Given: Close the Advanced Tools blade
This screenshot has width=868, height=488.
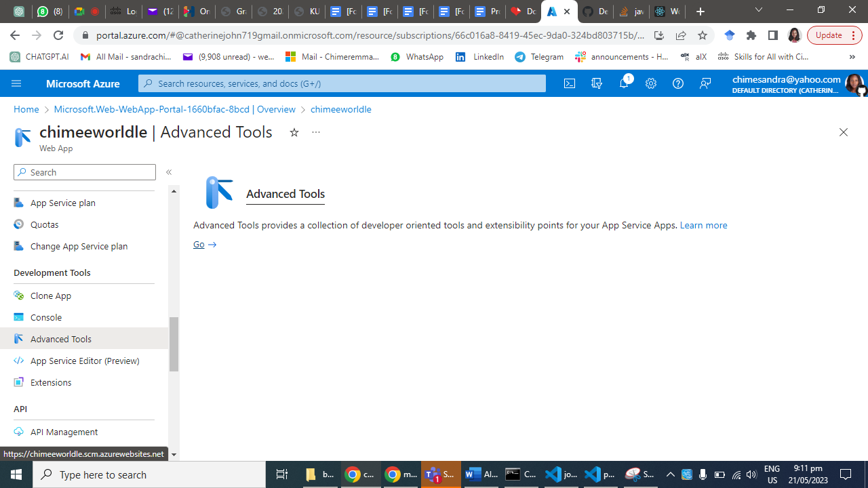Looking at the screenshot, I should 844,132.
